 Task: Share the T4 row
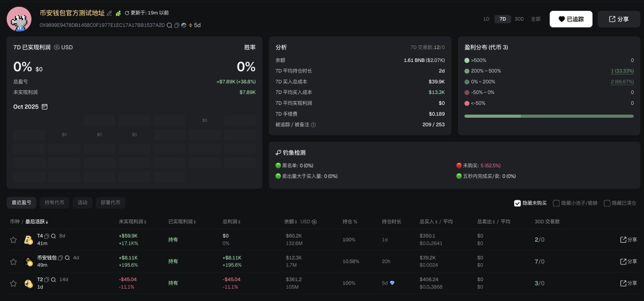pyautogui.click(x=628, y=240)
